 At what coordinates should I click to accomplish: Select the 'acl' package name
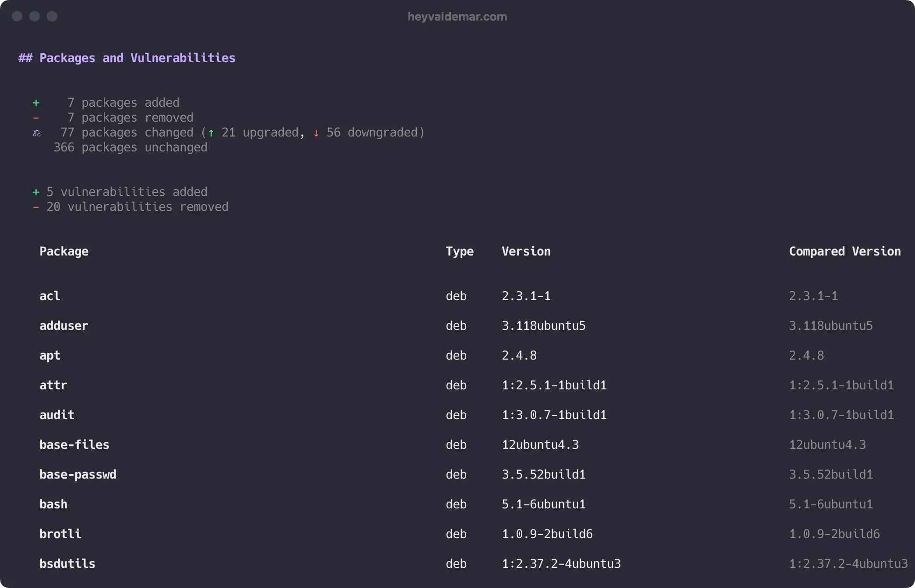(50, 296)
